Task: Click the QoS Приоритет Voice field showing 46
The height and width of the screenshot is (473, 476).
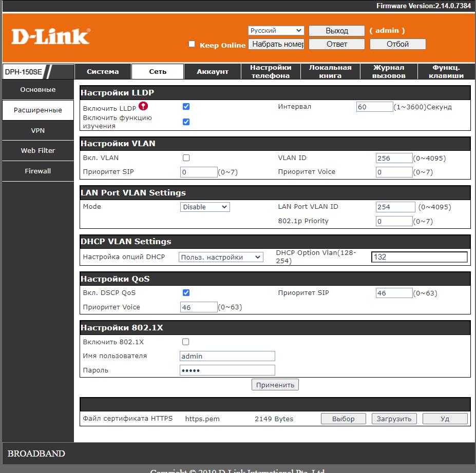Action: pos(199,307)
